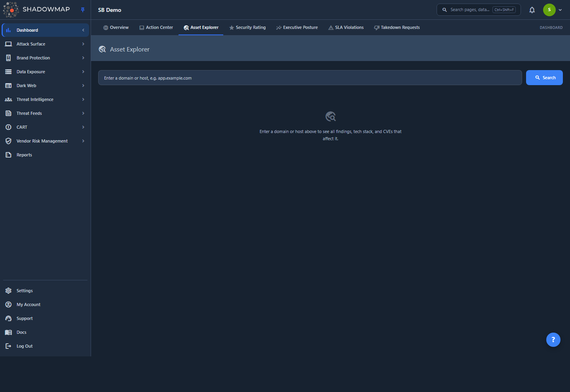Open the SLA Violations tab

pyautogui.click(x=346, y=27)
